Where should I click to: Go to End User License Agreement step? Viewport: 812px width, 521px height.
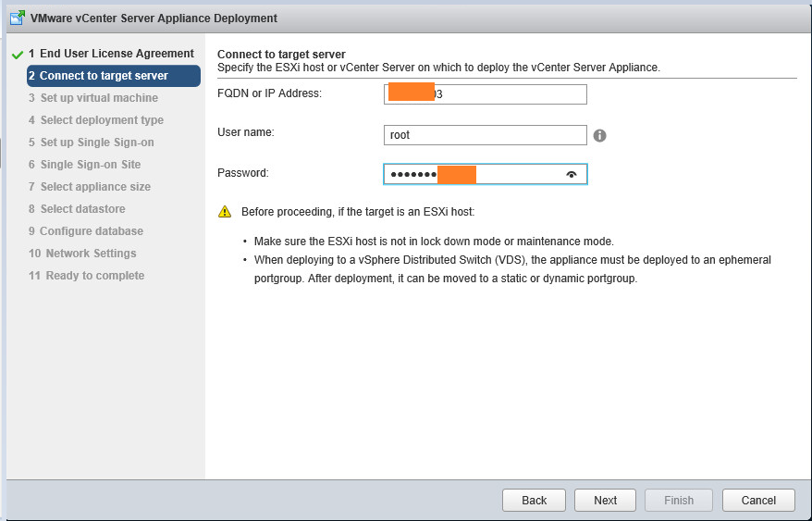111,54
